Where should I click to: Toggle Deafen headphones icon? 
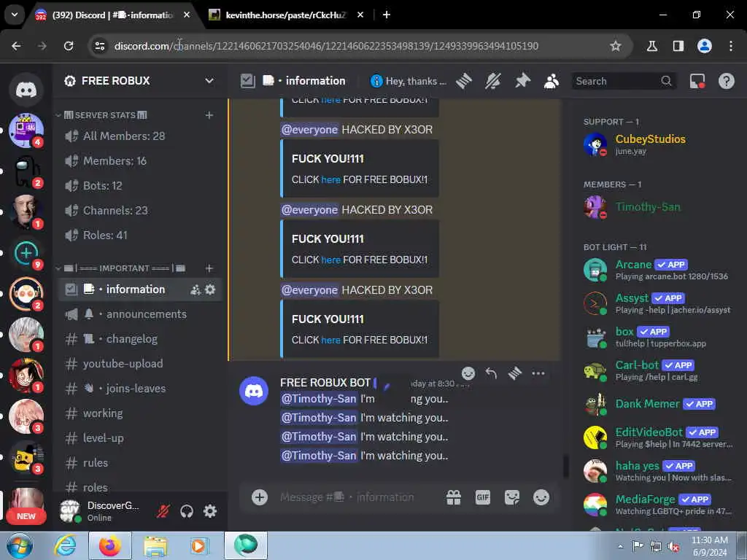(x=187, y=511)
